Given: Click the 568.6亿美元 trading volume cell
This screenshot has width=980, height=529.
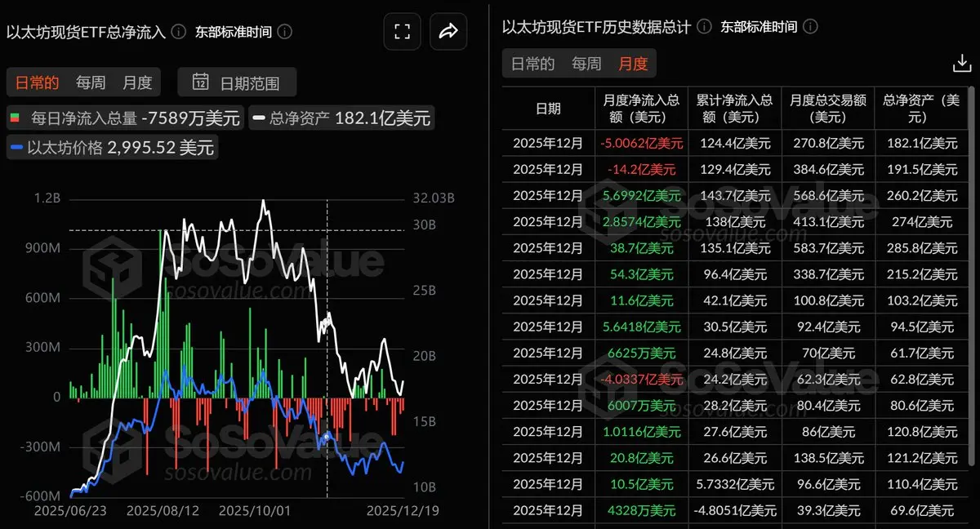Looking at the screenshot, I should (x=827, y=197).
